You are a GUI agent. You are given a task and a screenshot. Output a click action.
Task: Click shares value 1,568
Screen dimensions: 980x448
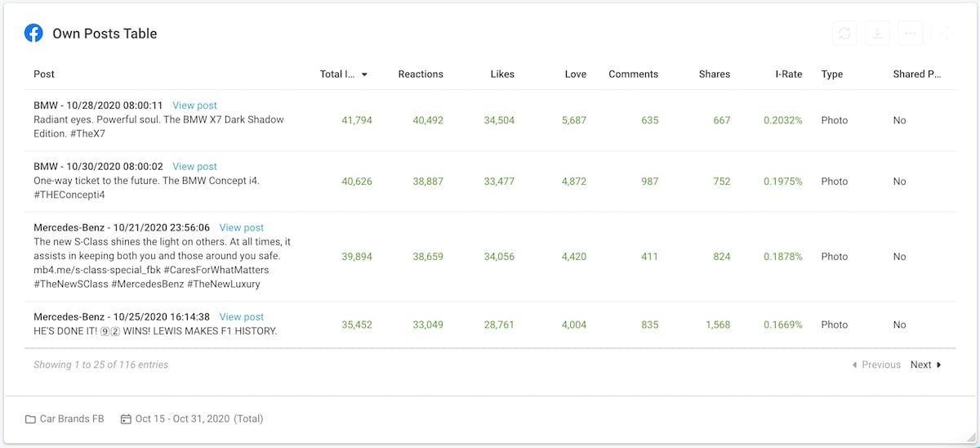718,325
